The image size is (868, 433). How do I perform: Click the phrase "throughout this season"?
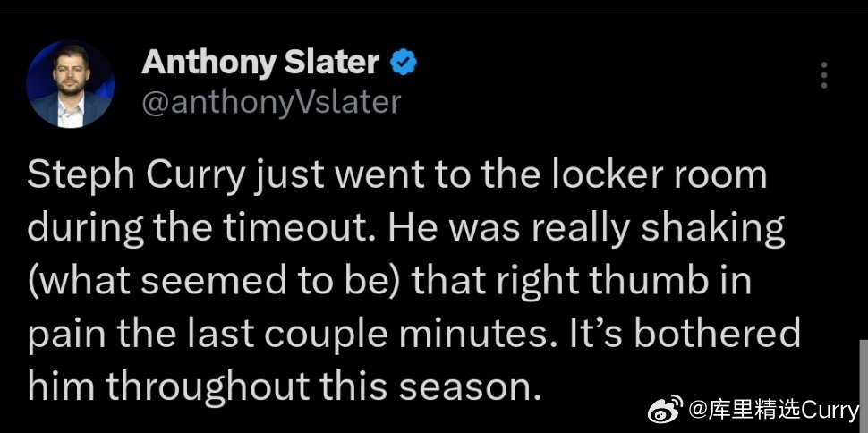coord(323,386)
